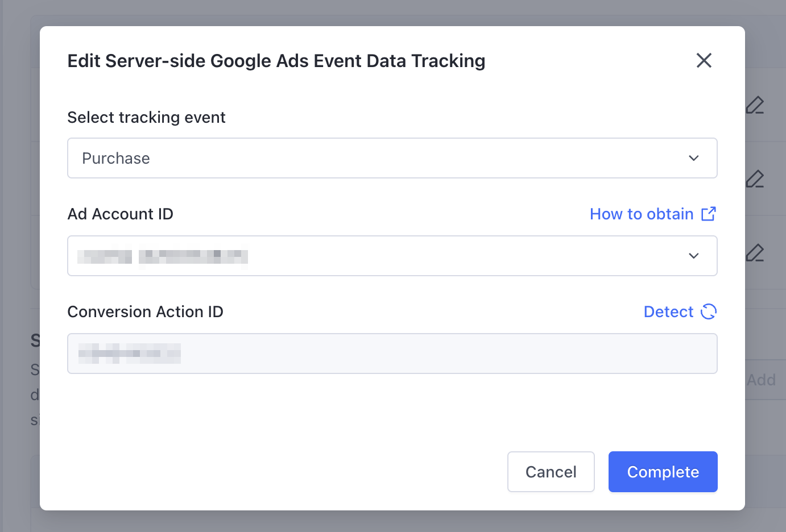Screen dimensions: 786x532
Task: Click the Detect link text
Action: click(x=668, y=312)
